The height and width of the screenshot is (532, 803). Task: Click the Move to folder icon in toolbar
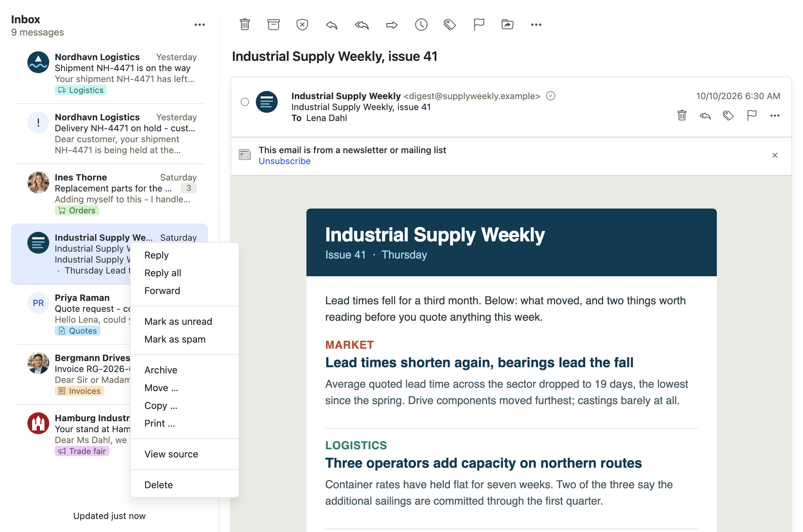click(x=507, y=25)
